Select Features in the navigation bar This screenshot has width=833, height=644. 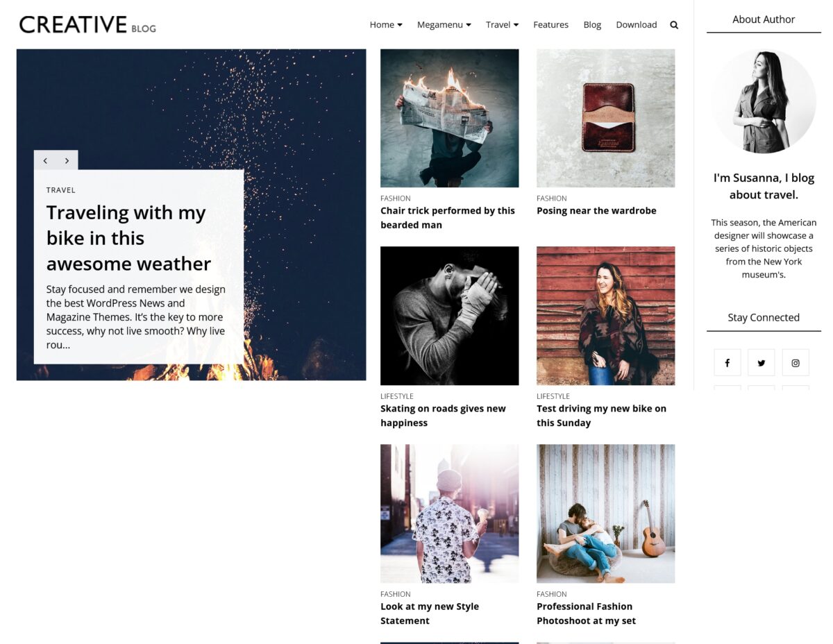click(x=550, y=24)
